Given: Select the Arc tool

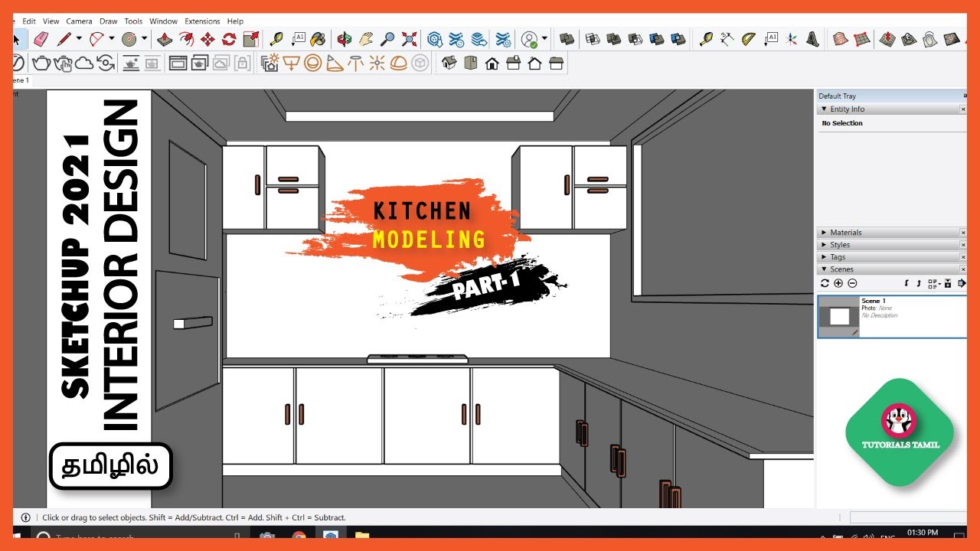Looking at the screenshot, I should (x=96, y=39).
